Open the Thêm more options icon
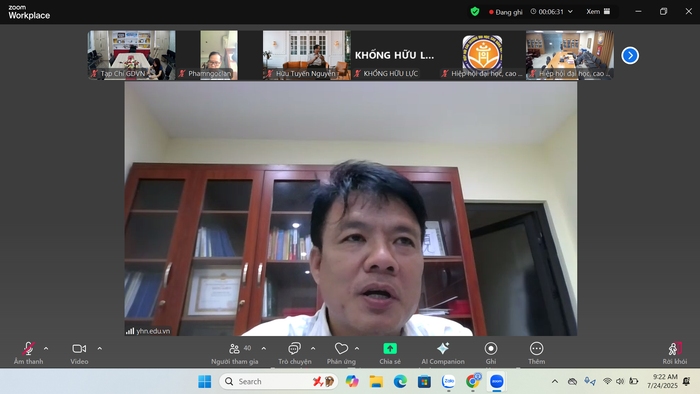This screenshot has width=700, height=394. [536, 348]
